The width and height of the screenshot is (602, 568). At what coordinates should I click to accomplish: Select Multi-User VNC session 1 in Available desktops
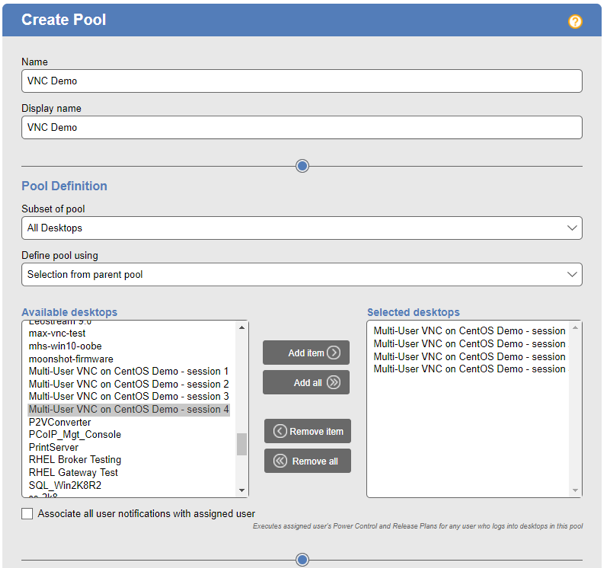pyautogui.click(x=128, y=371)
